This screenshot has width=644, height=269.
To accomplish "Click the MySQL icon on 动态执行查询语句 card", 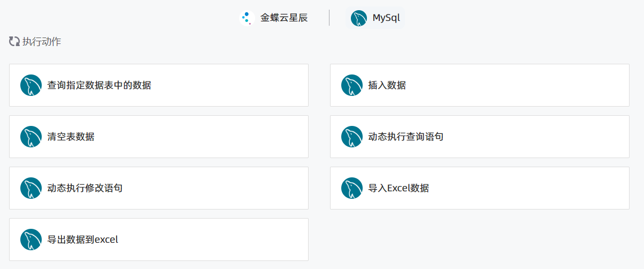I will pos(352,137).
